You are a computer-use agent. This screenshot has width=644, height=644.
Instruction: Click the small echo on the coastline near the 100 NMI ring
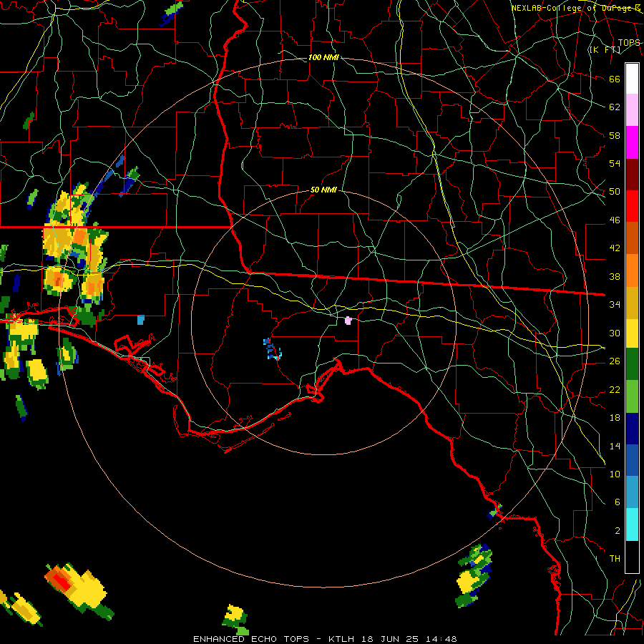494,512
